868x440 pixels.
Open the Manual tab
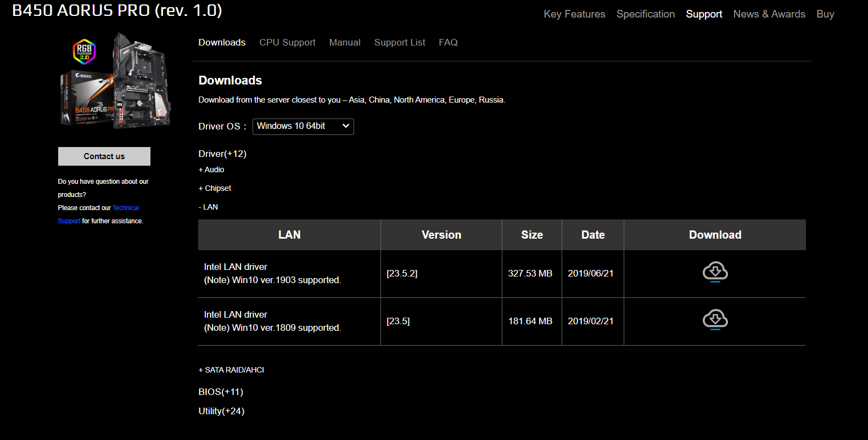click(345, 42)
